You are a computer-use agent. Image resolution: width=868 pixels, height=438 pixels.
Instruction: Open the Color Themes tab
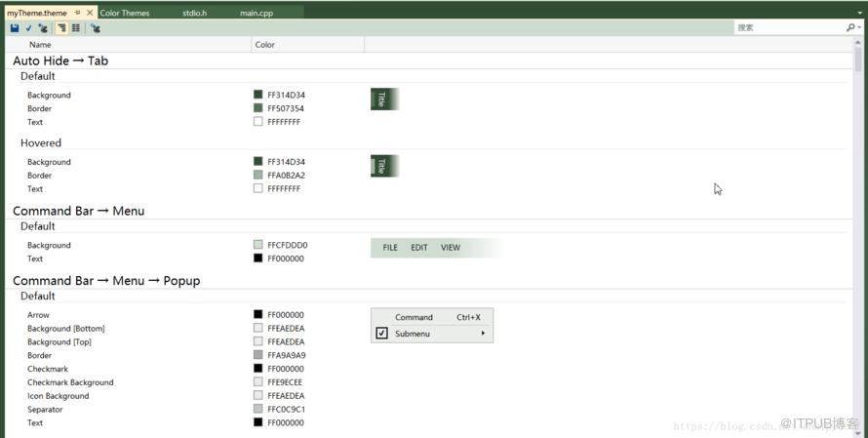pyautogui.click(x=125, y=13)
